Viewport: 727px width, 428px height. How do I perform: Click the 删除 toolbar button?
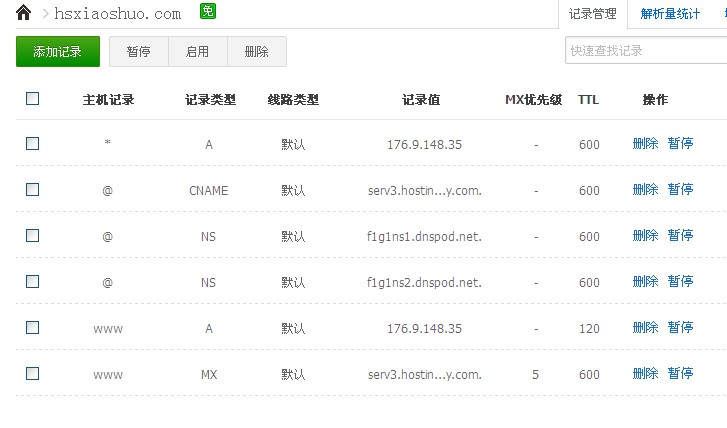(x=256, y=51)
